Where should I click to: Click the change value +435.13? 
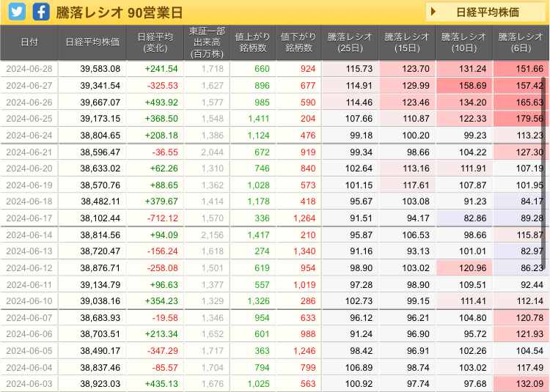161,383
